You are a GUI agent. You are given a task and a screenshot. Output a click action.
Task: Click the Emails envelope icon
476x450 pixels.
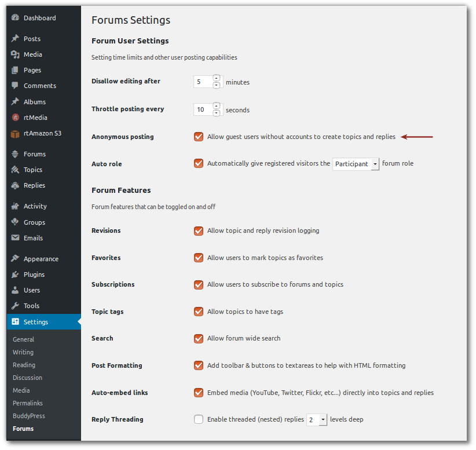(x=15, y=238)
